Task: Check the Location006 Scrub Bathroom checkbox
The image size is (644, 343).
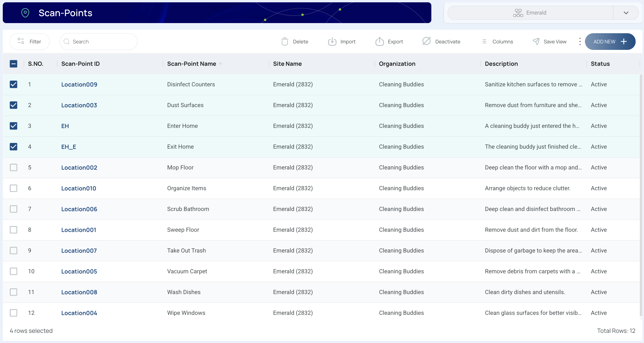Action: [13, 209]
